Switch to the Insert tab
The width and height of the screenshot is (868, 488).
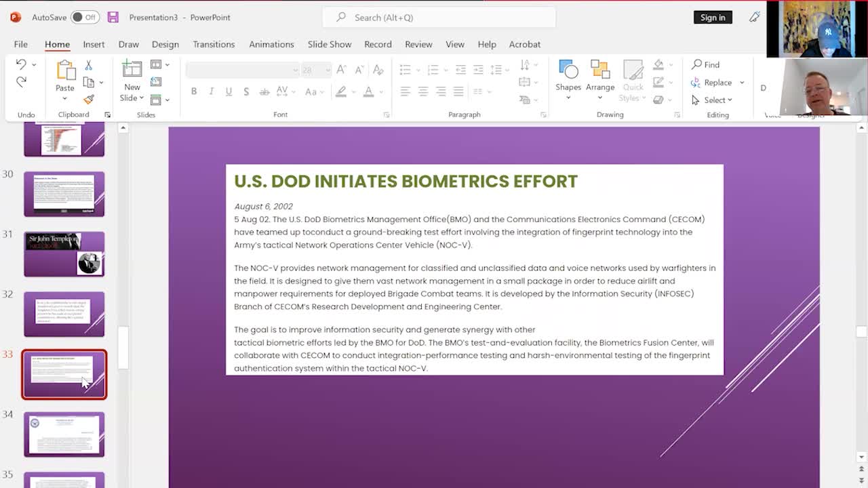pyautogui.click(x=94, y=44)
